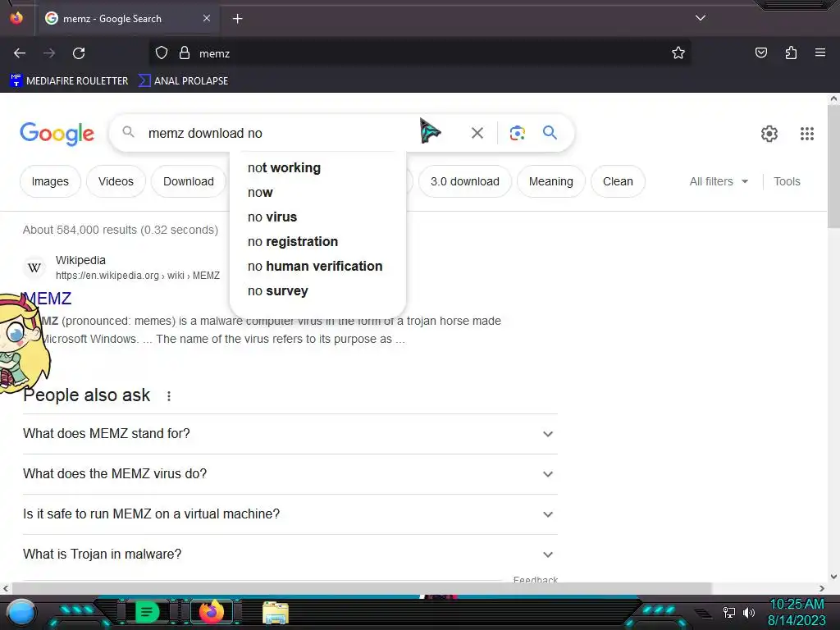This screenshot has width=840, height=630.
Task: Open the tracking protection shield icon
Action: (162, 53)
